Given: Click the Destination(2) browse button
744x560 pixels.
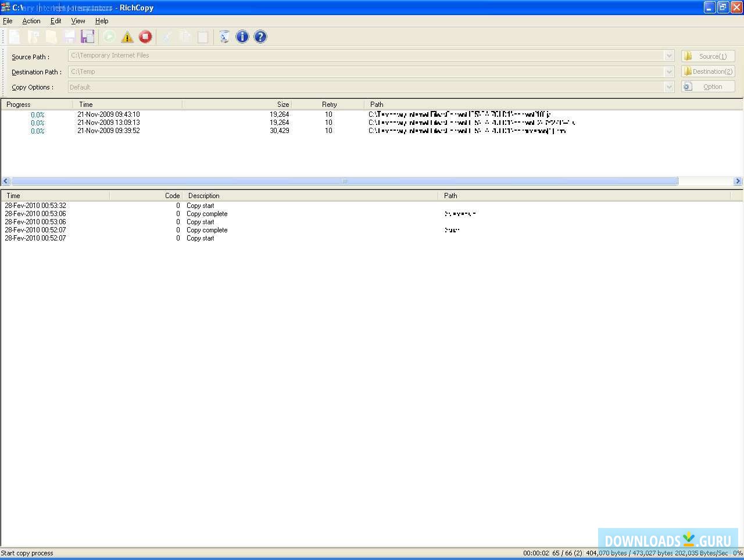Looking at the screenshot, I should (708, 71).
